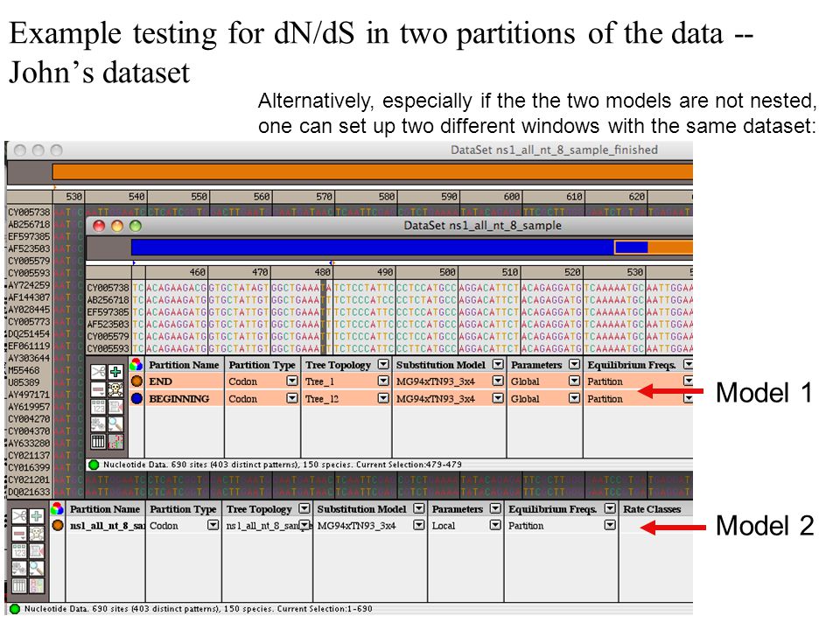
Task: Click 123 numbering icon in back finished-dataset window
Action: [19, 551]
